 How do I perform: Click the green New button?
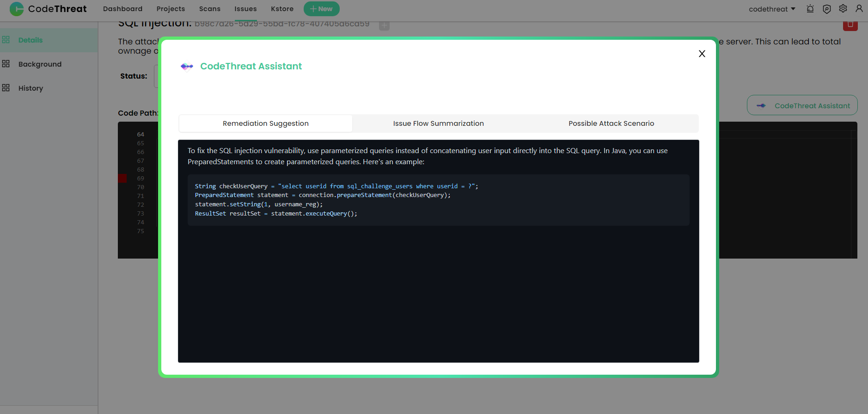tap(321, 9)
